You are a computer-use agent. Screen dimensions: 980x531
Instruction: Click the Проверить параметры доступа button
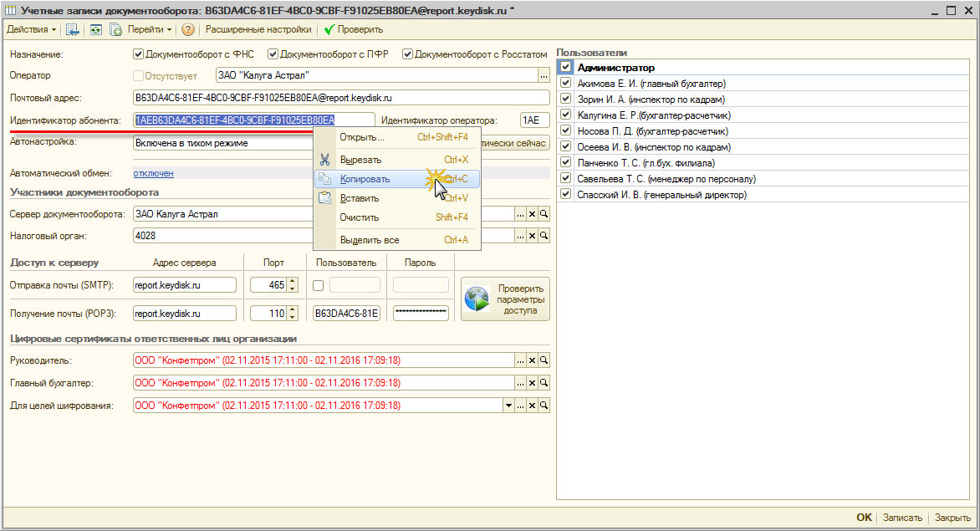[505, 299]
